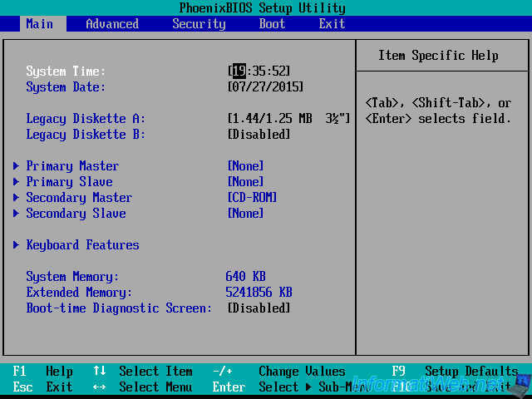Select the highlighted hour field 19
The height and width of the screenshot is (399, 532).
click(239, 71)
